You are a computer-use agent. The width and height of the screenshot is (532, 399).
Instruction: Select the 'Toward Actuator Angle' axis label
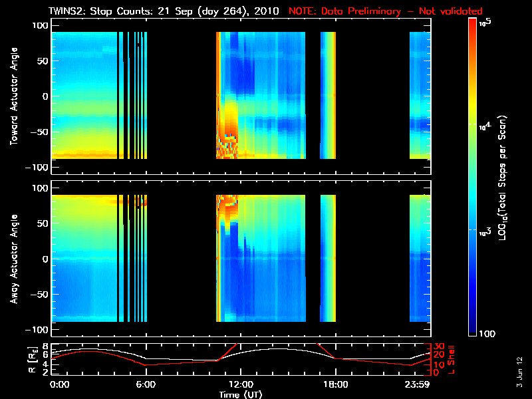[13, 96]
